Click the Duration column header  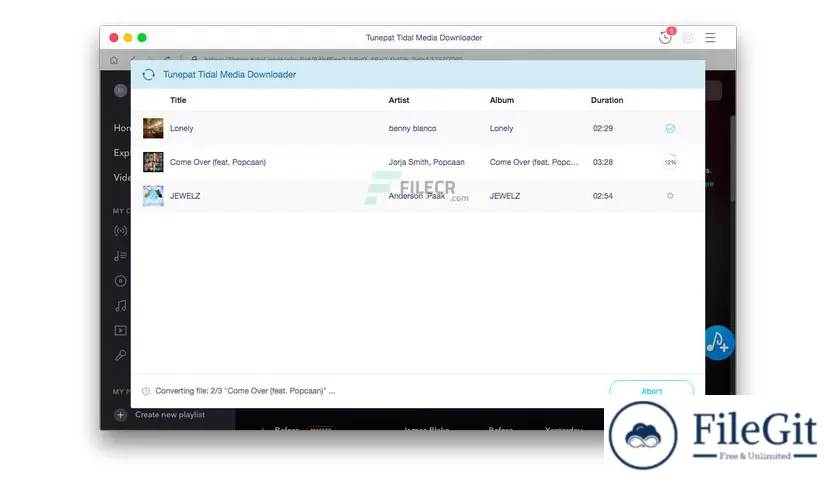[x=607, y=100]
